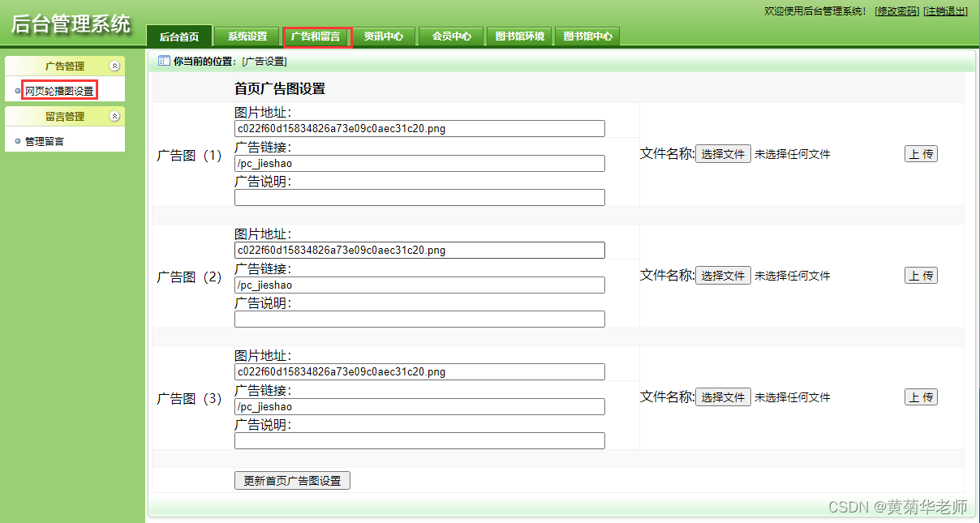The image size is (980, 523).
Task: Click 更新首页广告图设置 button
Action: pyautogui.click(x=292, y=481)
